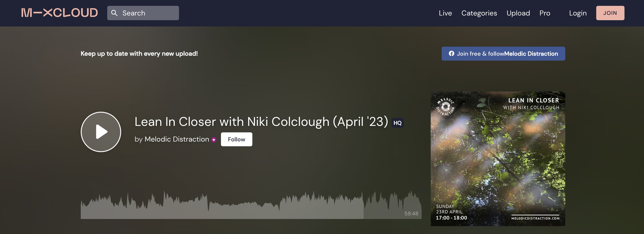The image size is (644, 234).
Task: Click the 58:48 duration on the waveform
Action: tap(411, 214)
